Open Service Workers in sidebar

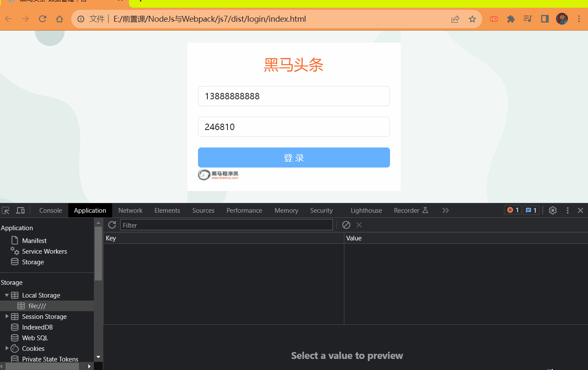click(44, 251)
